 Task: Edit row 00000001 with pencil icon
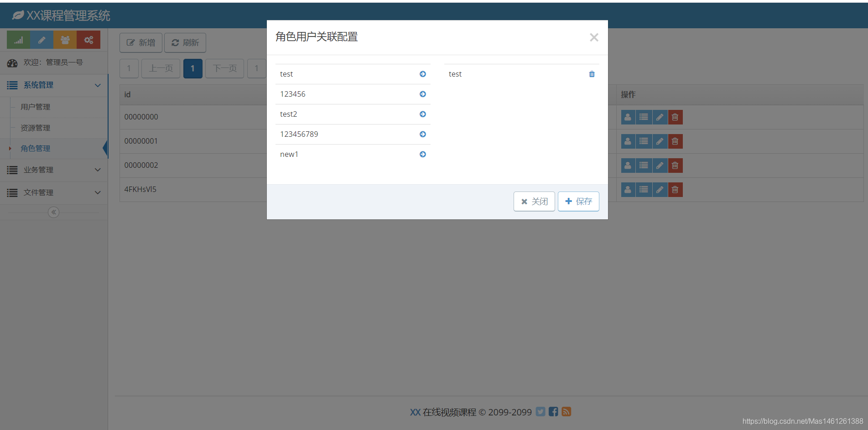coord(660,141)
